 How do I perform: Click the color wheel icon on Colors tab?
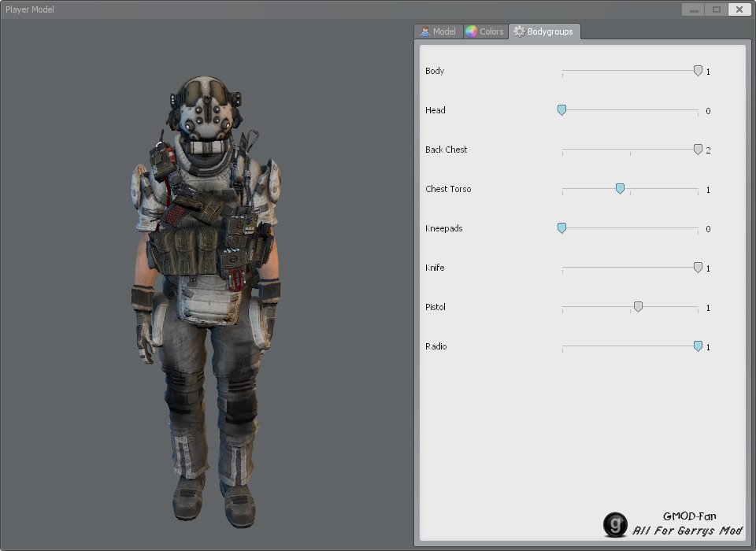point(471,31)
